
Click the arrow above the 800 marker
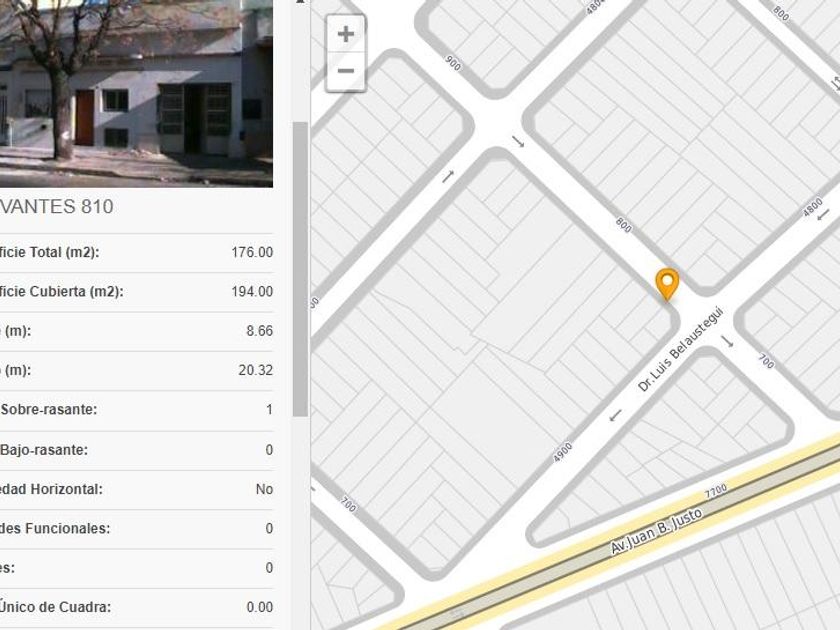[x=518, y=141]
